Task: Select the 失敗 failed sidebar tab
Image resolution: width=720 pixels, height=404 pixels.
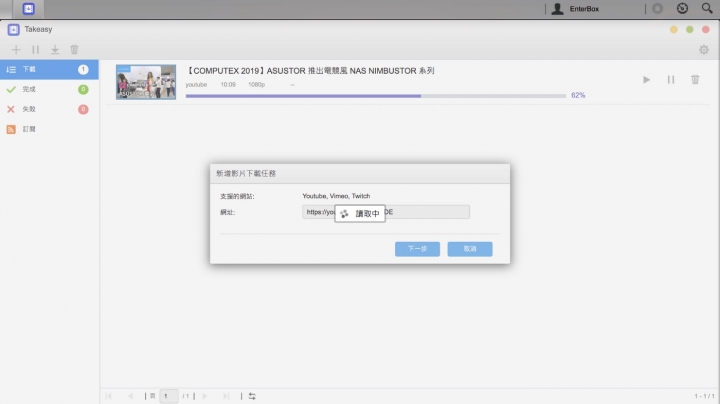Action: [49, 109]
